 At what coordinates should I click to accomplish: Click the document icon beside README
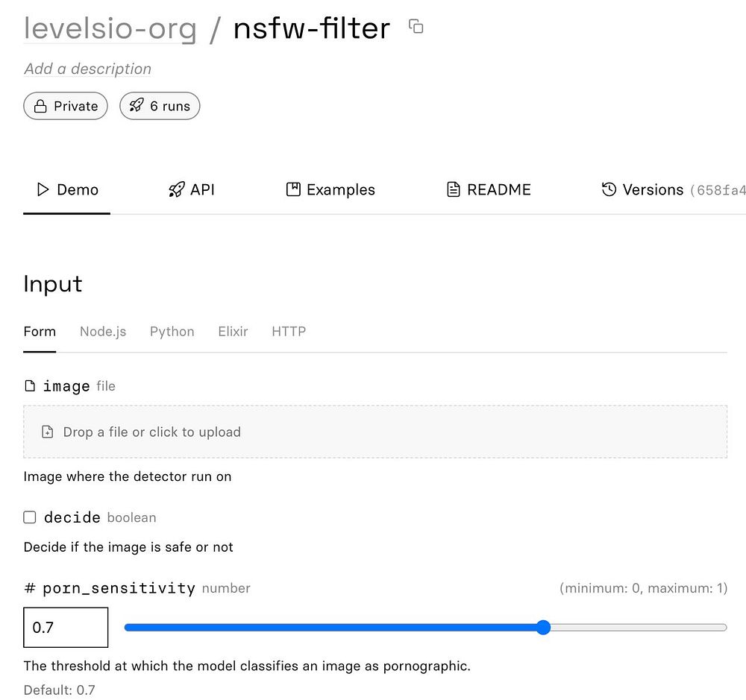(x=453, y=189)
